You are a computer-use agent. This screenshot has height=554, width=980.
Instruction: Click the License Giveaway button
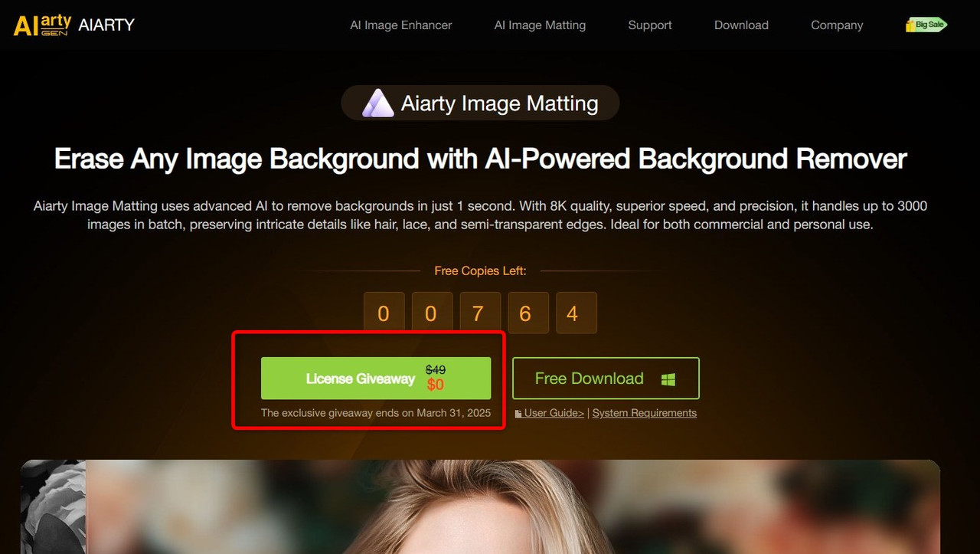tap(376, 379)
